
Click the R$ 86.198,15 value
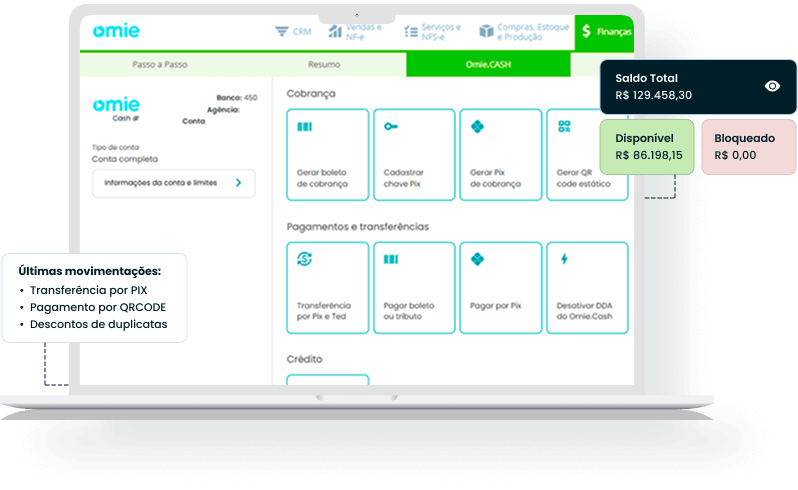649,155
